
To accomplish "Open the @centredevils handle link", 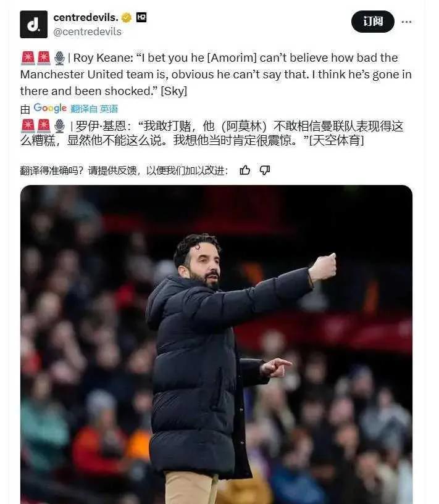I will tap(88, 31).
